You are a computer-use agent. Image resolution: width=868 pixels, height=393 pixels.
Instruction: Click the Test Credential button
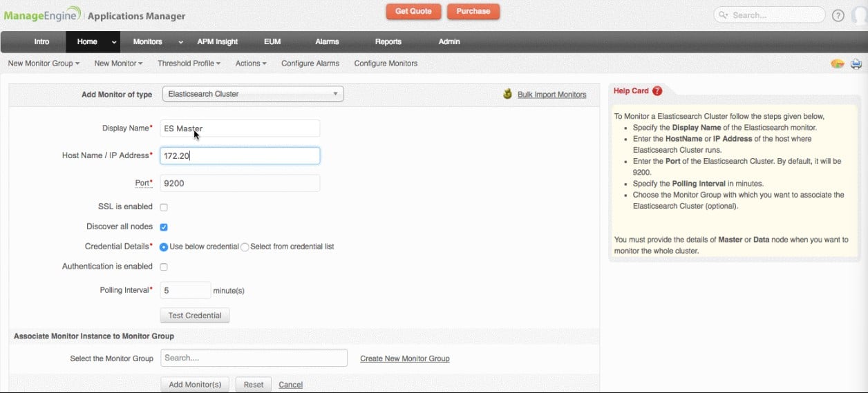(x=195, y=316)
